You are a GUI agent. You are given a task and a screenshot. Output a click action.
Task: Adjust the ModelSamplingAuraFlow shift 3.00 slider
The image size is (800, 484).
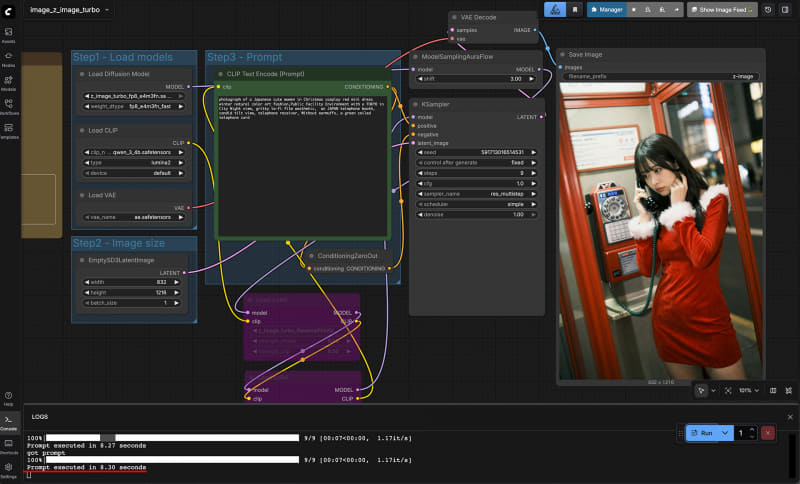(476, 79)
